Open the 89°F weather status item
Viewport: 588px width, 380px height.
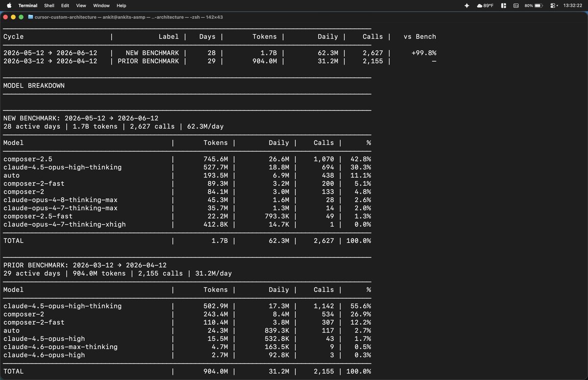coord(485,5)
